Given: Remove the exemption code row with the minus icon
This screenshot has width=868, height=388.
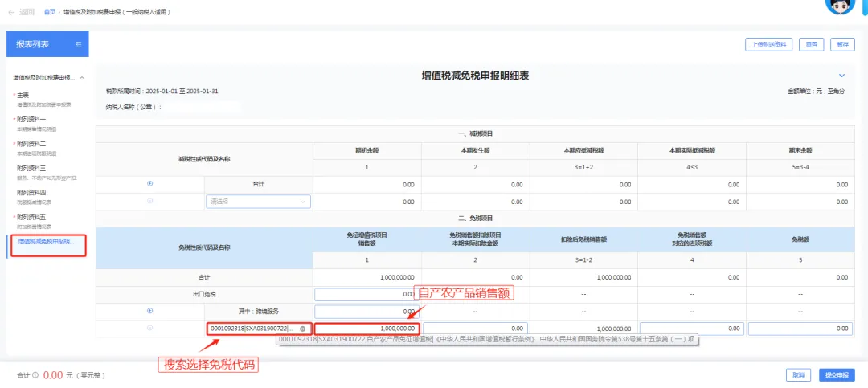Looking at the screenshot, I should click(x=149, y=328).
